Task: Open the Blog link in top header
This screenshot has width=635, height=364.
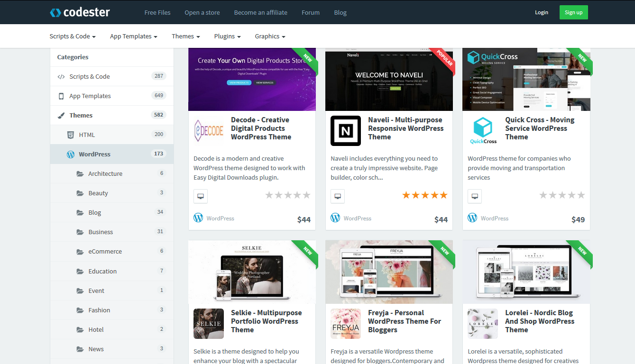Action: (341, 12)
